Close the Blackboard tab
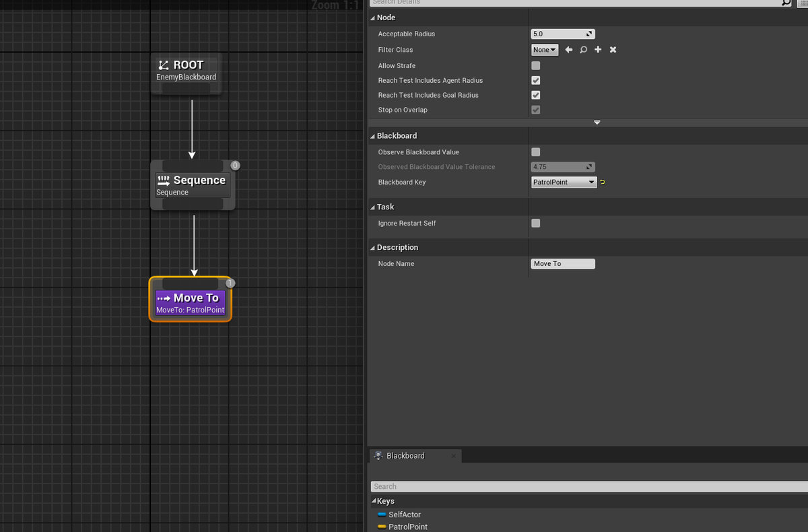 (x=454, y=456)
